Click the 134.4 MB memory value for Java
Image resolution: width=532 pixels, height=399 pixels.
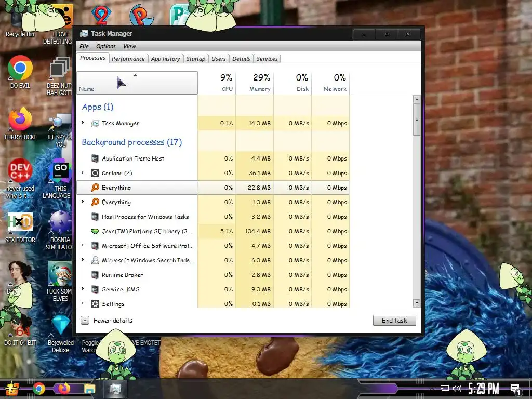pyautogui.click(x=258, y=231)
